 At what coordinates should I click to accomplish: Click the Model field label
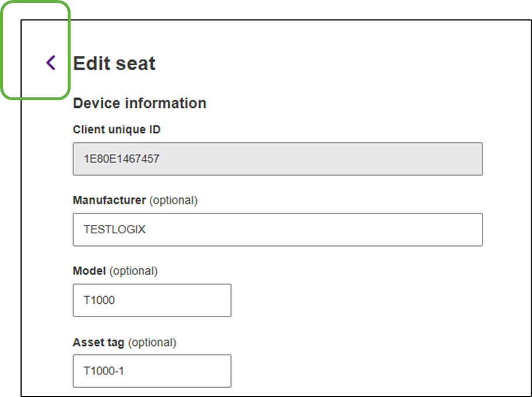(89, 270)
